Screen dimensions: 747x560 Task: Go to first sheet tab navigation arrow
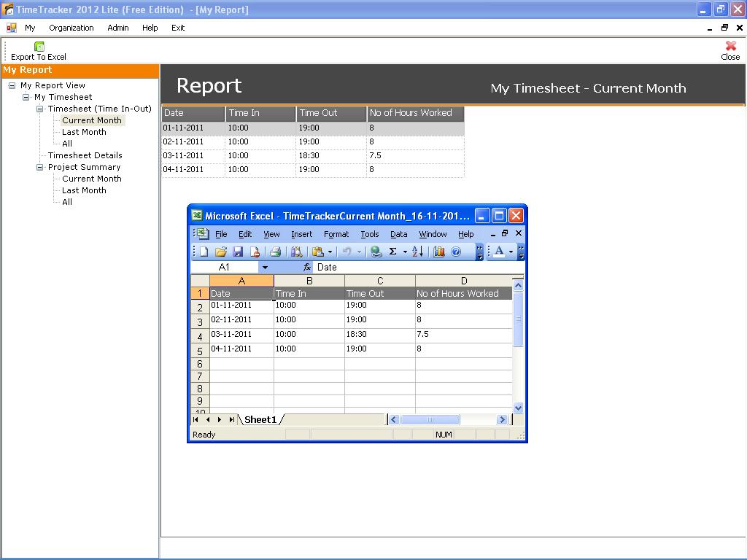196,419
